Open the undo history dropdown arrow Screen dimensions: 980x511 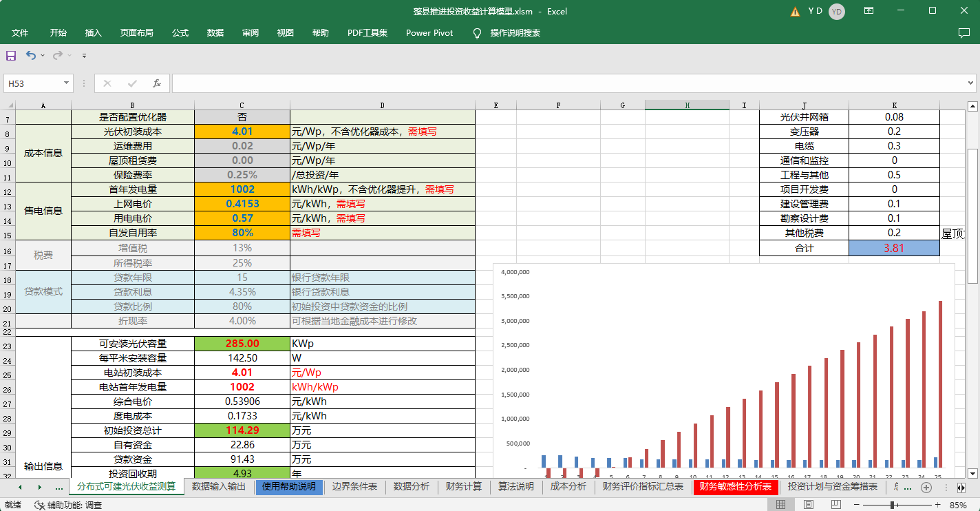(x=43, y=55)
